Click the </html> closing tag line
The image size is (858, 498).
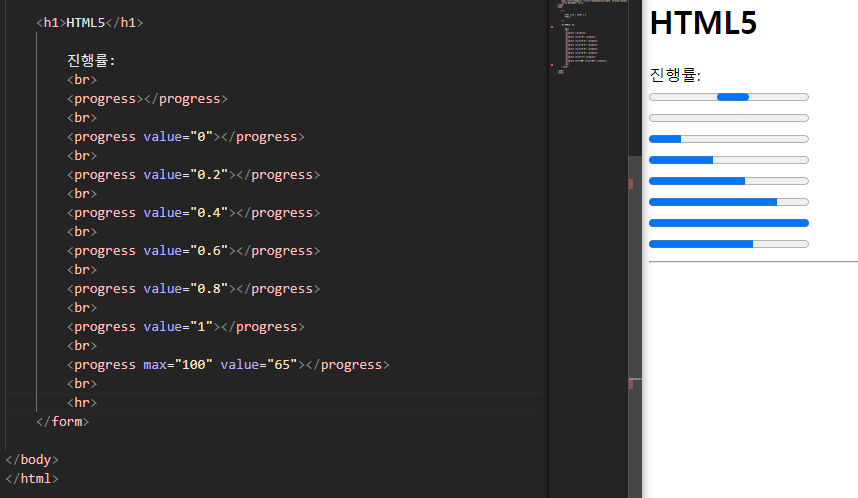[x=32, y=479]
